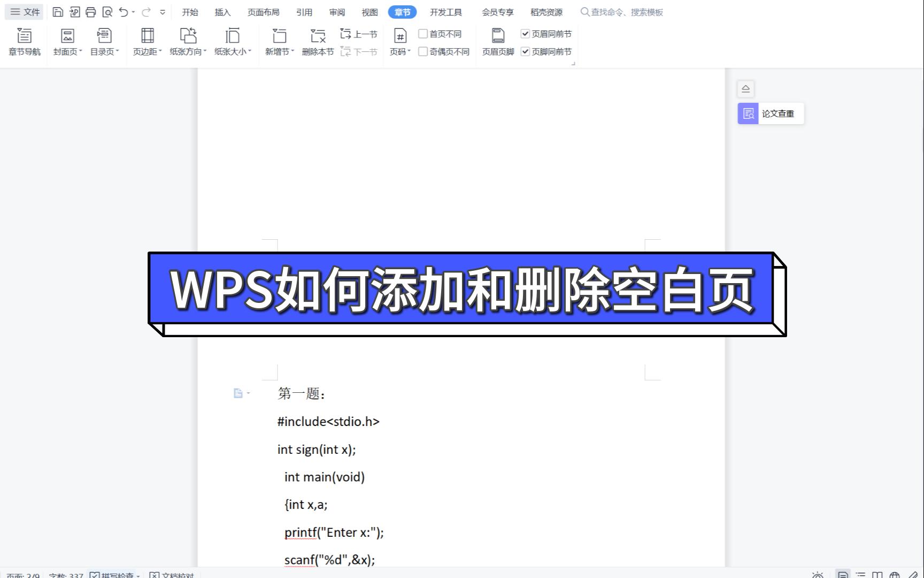
Task: Click the Redo arrow icon
Action: coord(146,12)
